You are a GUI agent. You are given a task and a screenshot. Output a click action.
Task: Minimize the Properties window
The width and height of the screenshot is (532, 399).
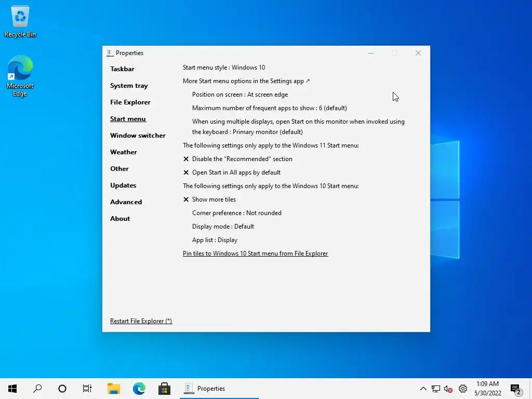click(371, 53)
